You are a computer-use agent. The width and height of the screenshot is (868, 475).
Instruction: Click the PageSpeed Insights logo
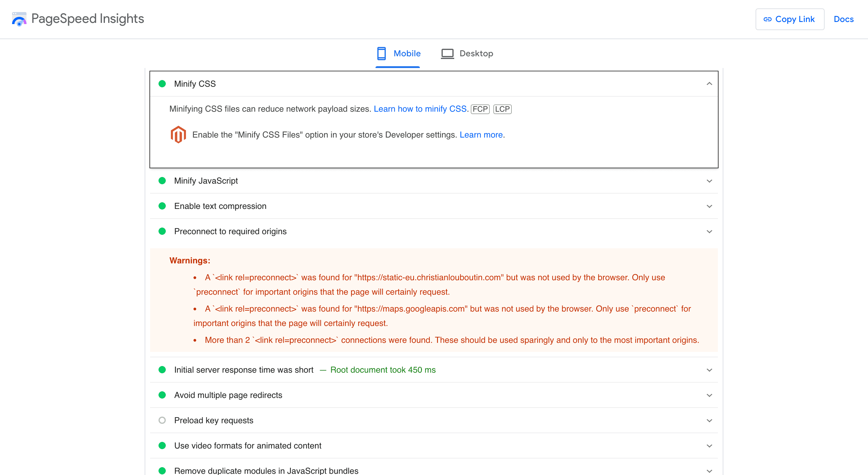(19, 19)
